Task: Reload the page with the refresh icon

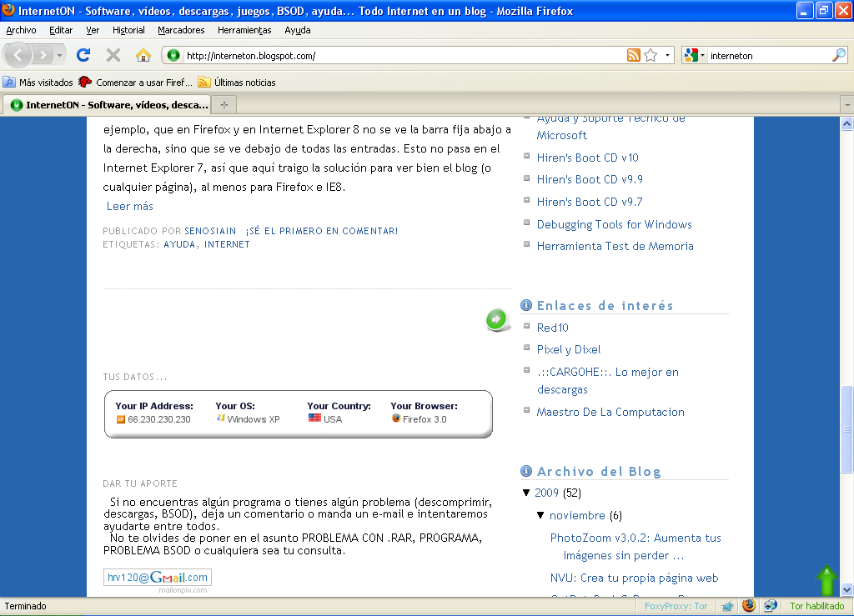Action: click(83, 55)
